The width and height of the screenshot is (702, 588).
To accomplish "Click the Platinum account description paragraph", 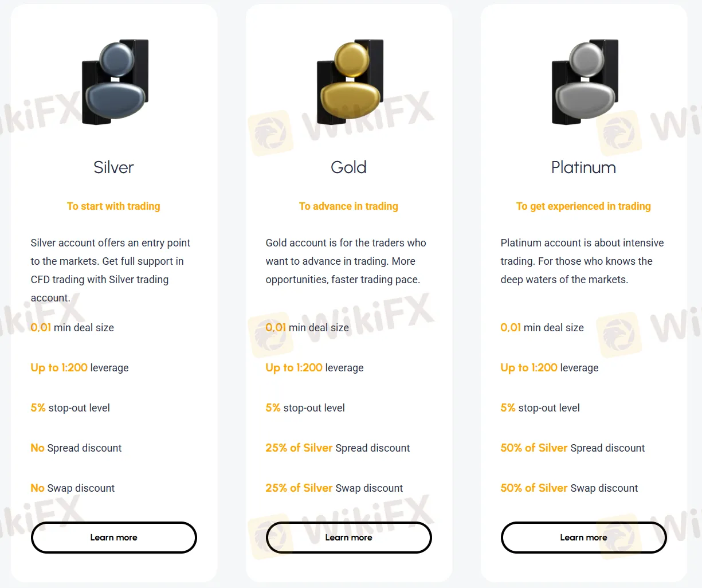I will (x=582, y=261).
